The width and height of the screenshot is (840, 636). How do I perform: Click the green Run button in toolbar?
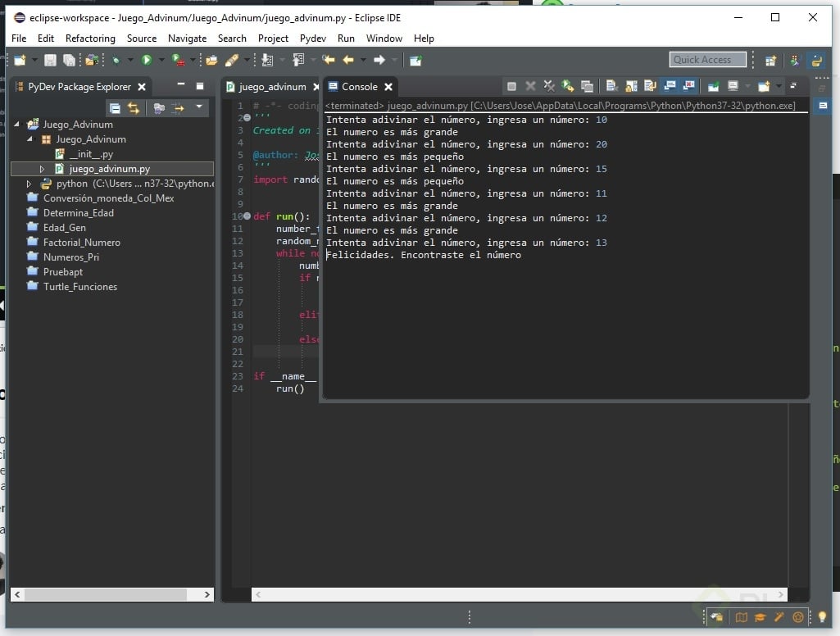146,60
